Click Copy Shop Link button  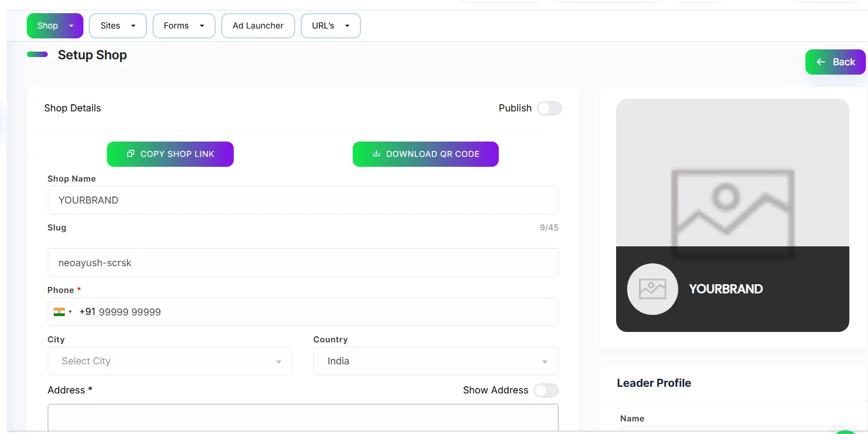coord(170,154)
